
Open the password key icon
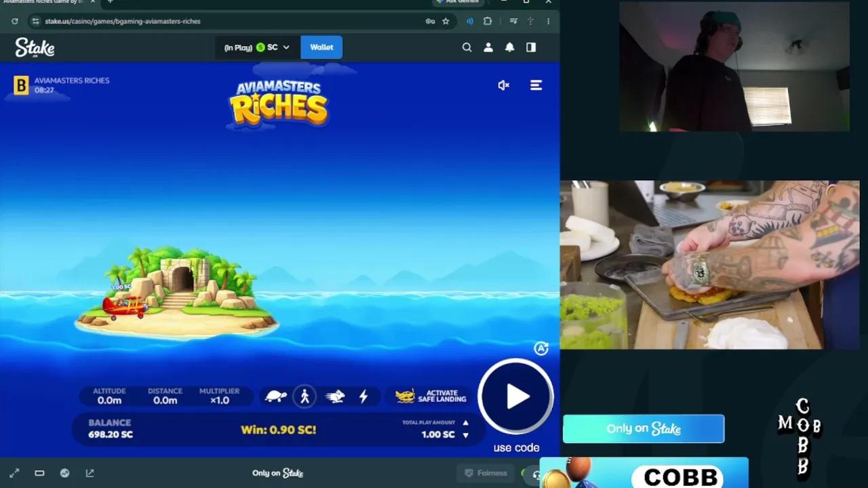(430, 21)
